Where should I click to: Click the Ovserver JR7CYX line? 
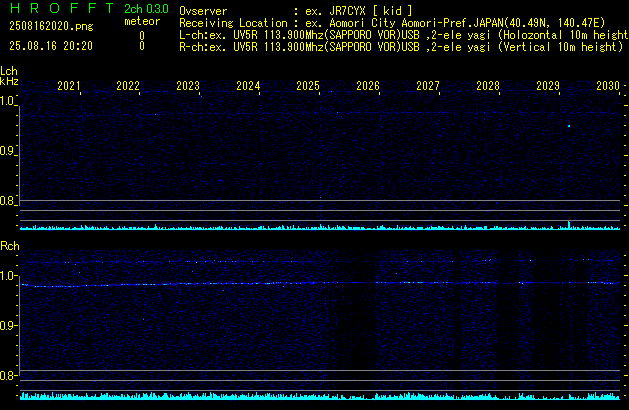coord(296,11)
